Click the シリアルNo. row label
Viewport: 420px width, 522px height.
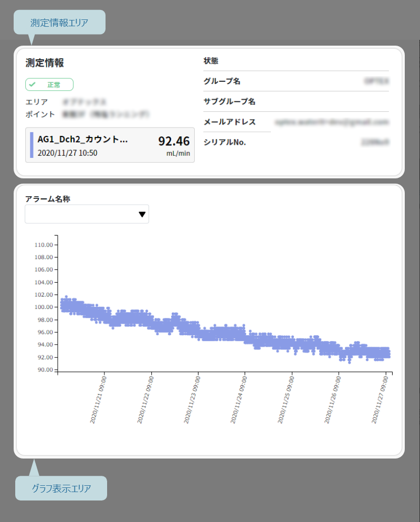tap(225, 142)
